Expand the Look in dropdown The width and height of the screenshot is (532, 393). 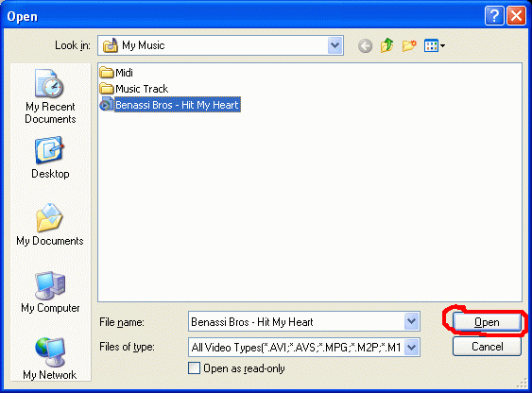click(335, 45)
